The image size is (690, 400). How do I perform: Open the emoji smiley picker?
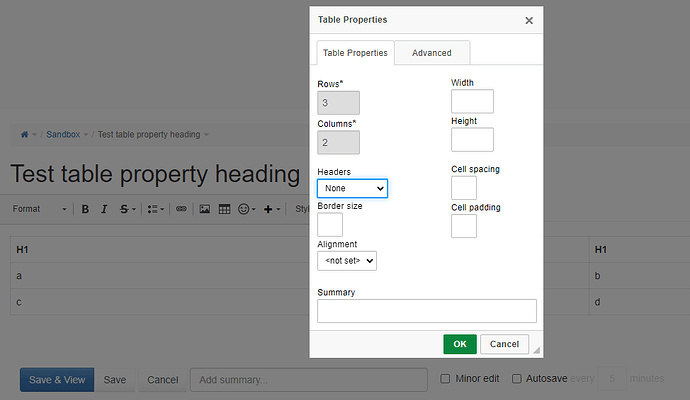pos(243,209)
